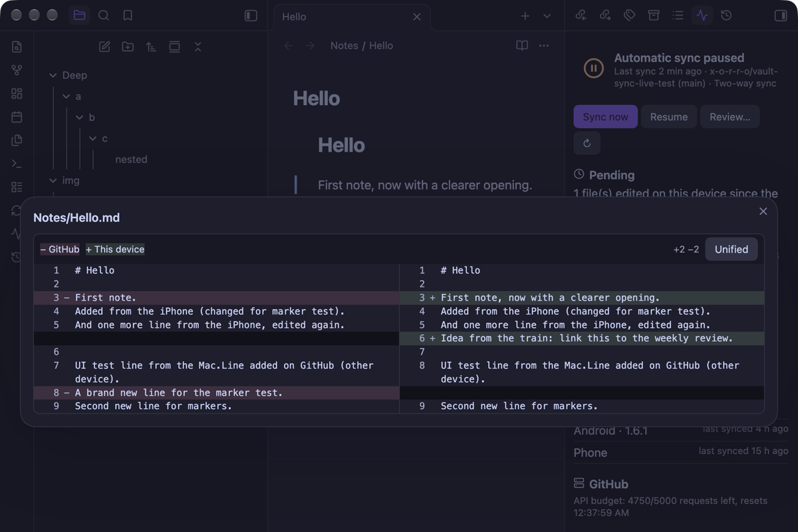Select removed line "A brand new line for the marker test."
This screenshot has height=532, width=798.
pos(216,393)
